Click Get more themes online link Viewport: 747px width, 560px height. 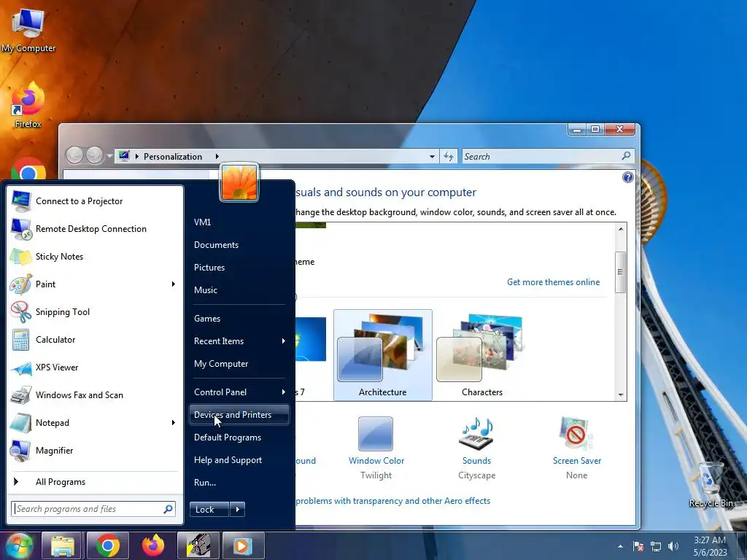pos(553,282)
